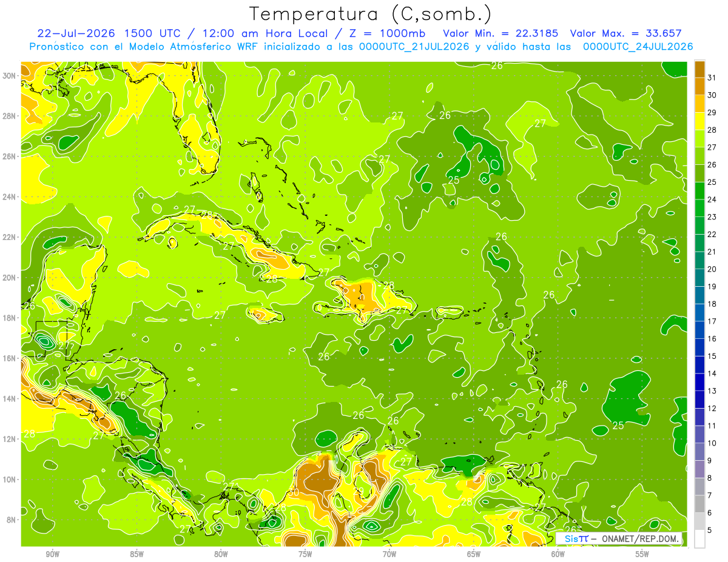Select the "Valor Min. = 22.3185" value

(500, 33)
